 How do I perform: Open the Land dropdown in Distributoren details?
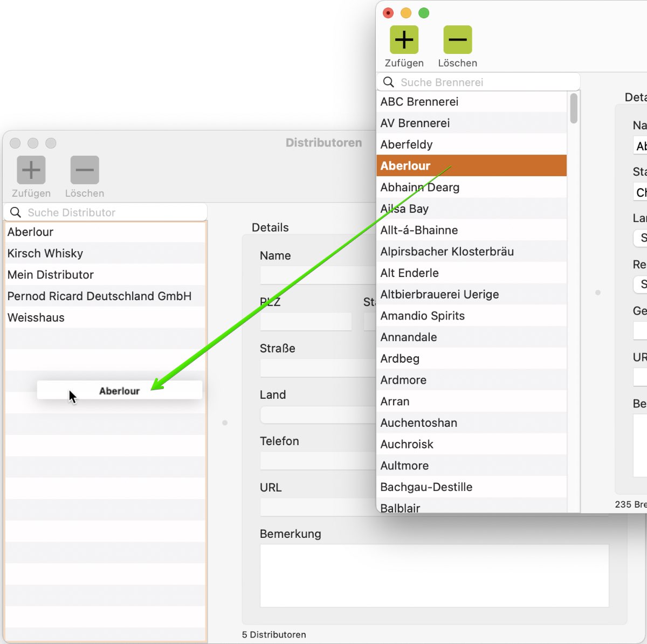pos(318,414)
